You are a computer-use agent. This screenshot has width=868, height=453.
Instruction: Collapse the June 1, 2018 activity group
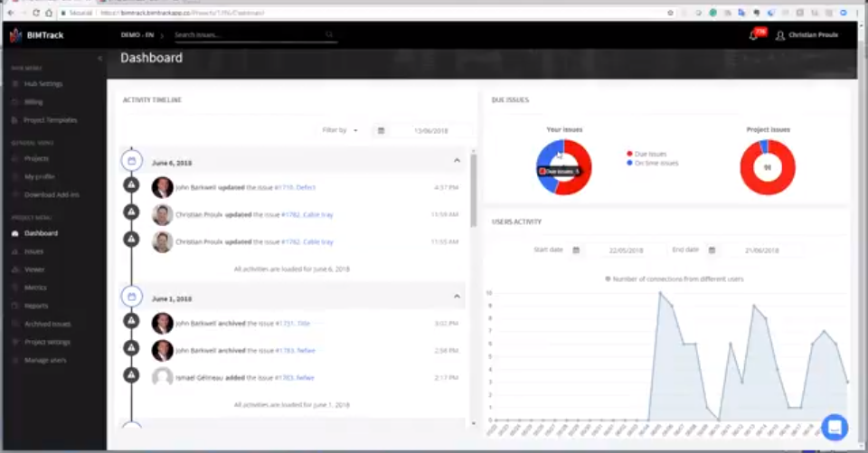457,297
